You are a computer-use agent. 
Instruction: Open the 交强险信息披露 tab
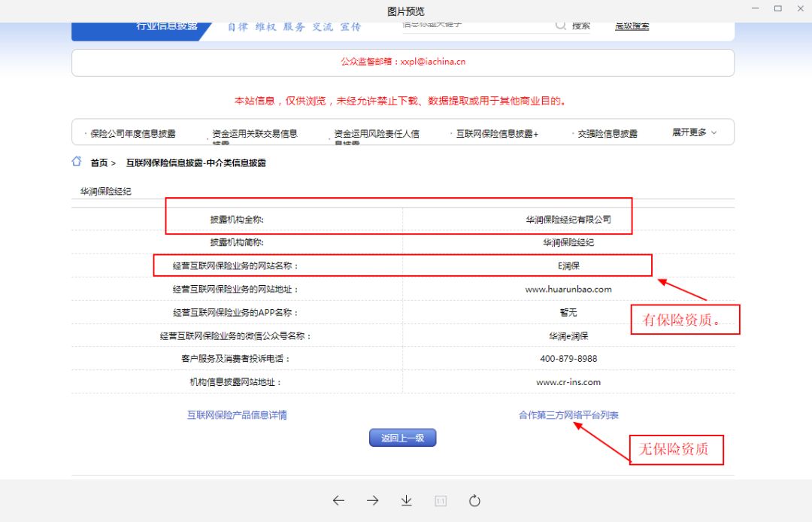(607, 134)
